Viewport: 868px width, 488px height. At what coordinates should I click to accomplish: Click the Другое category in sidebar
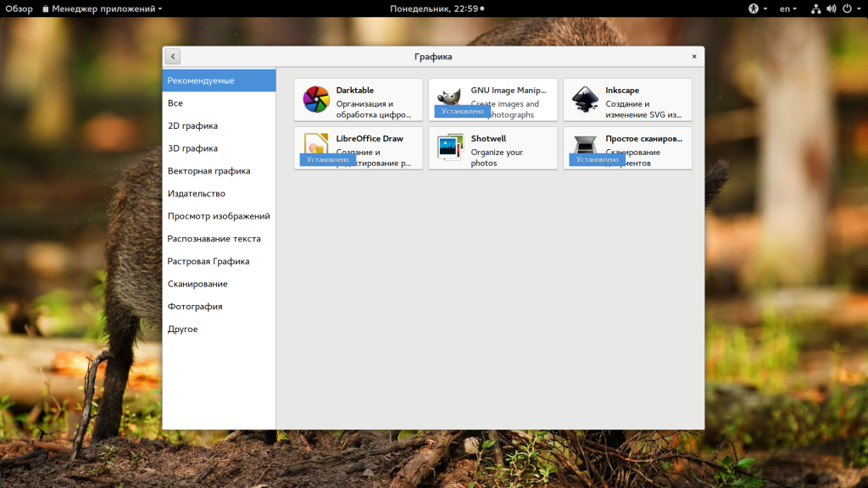(x=182, y=329)
